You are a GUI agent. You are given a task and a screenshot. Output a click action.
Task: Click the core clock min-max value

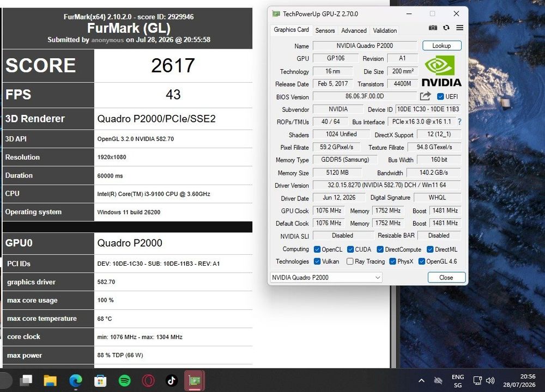click(140, 337)
